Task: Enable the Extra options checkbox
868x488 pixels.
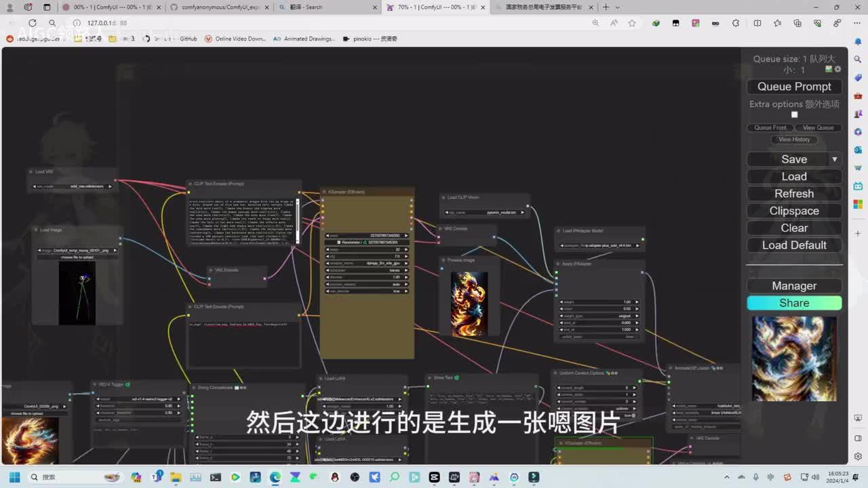Action: (x=794, y=115)
